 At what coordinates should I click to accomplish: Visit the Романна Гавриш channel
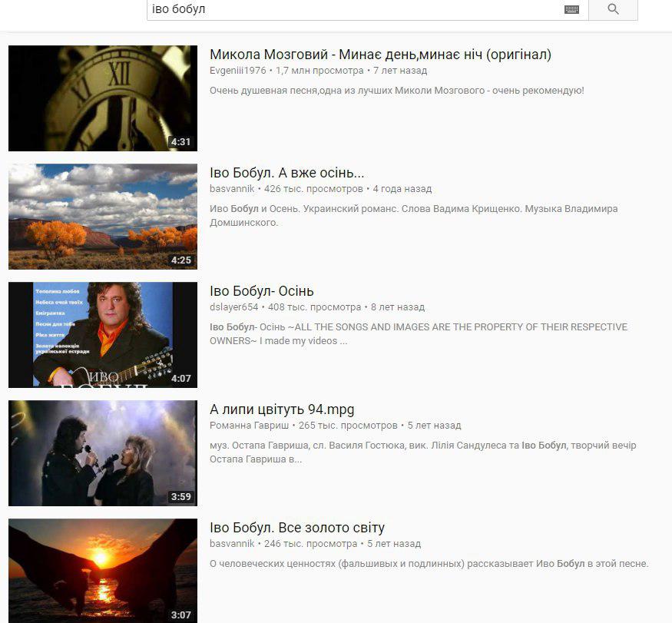[x=249, y=426]
